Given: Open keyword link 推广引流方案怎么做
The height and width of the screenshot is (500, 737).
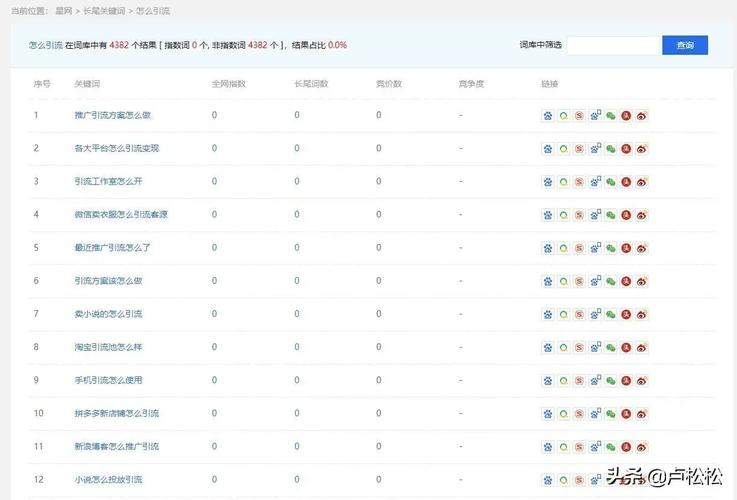Looking at the screenshot, I should point(112,115).
